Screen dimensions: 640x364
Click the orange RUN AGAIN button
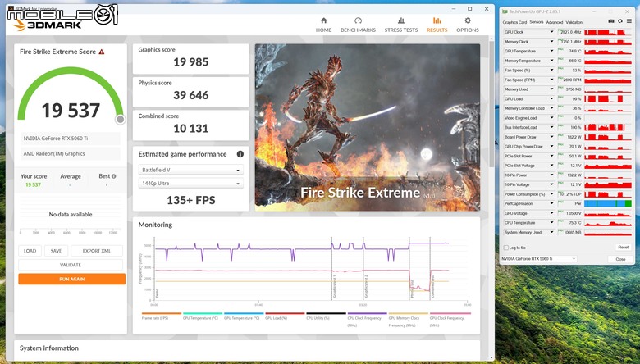point(72,279)
